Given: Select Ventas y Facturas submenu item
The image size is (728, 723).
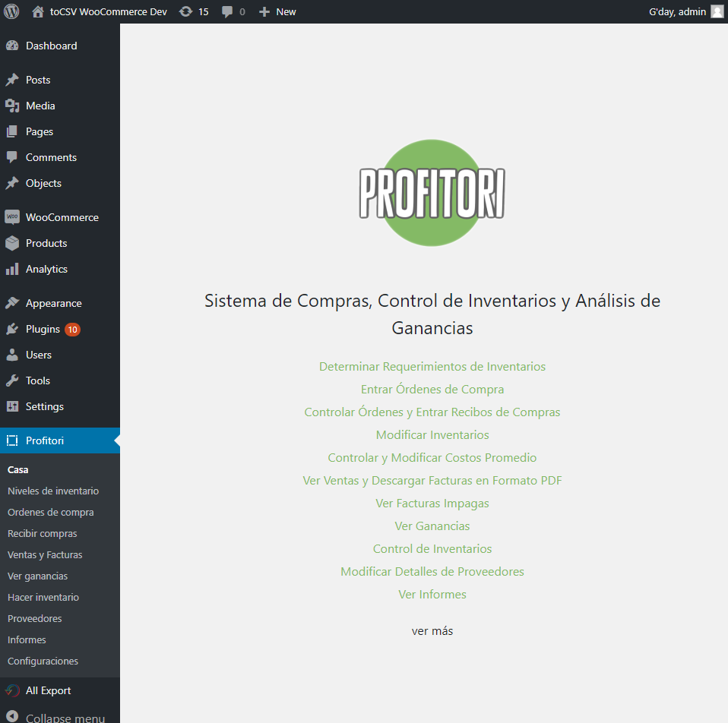Looking at the screenshot, I should pyautogui.click(x=45, y=554).
